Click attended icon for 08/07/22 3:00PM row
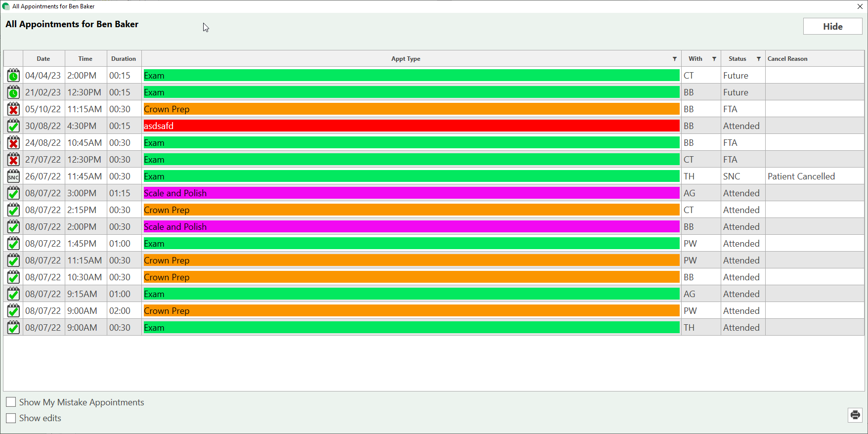The height and width of the screenshot is (434, 868). (13, 193)
